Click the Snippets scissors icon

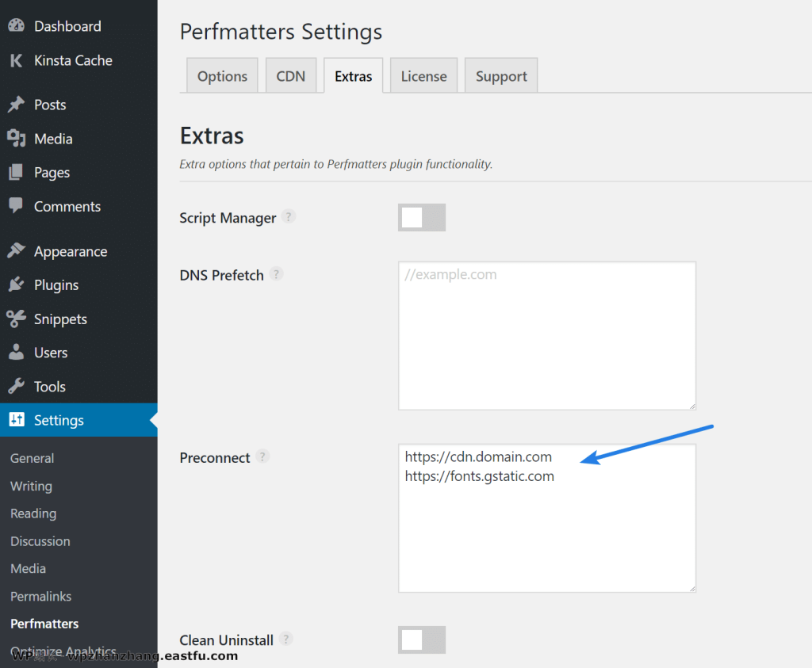click(16, 319)
